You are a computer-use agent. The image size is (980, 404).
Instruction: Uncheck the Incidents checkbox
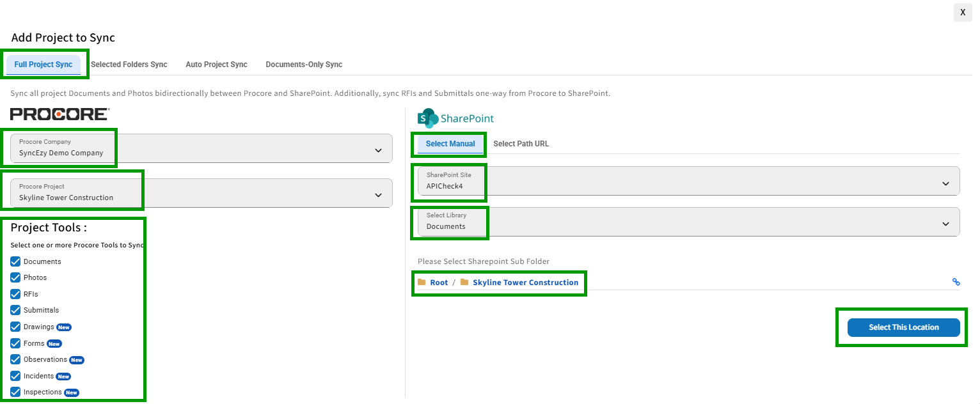point(15,376)
